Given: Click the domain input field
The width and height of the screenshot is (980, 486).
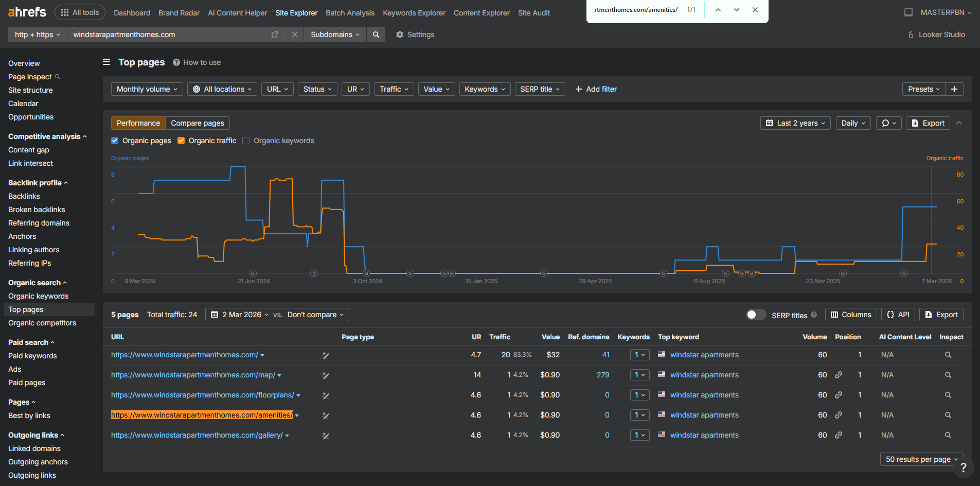Looking at the screenshot, I should click(x=169, y=34).
